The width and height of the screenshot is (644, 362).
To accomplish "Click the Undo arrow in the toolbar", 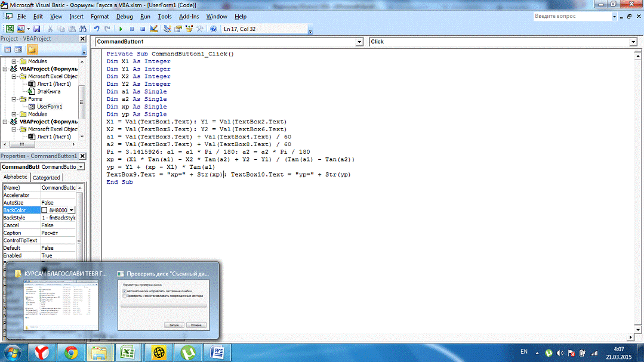I will 97,29.
